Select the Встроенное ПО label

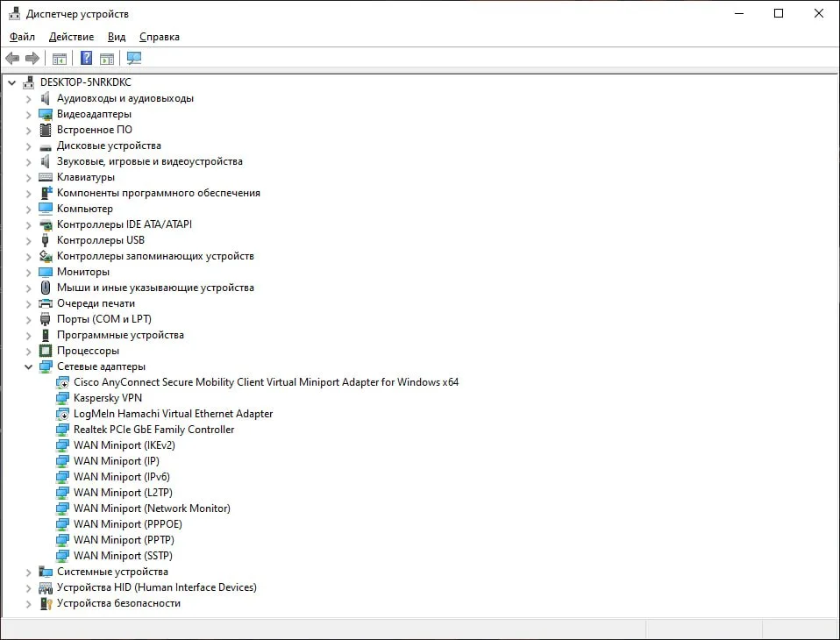(x=95, y=130)
